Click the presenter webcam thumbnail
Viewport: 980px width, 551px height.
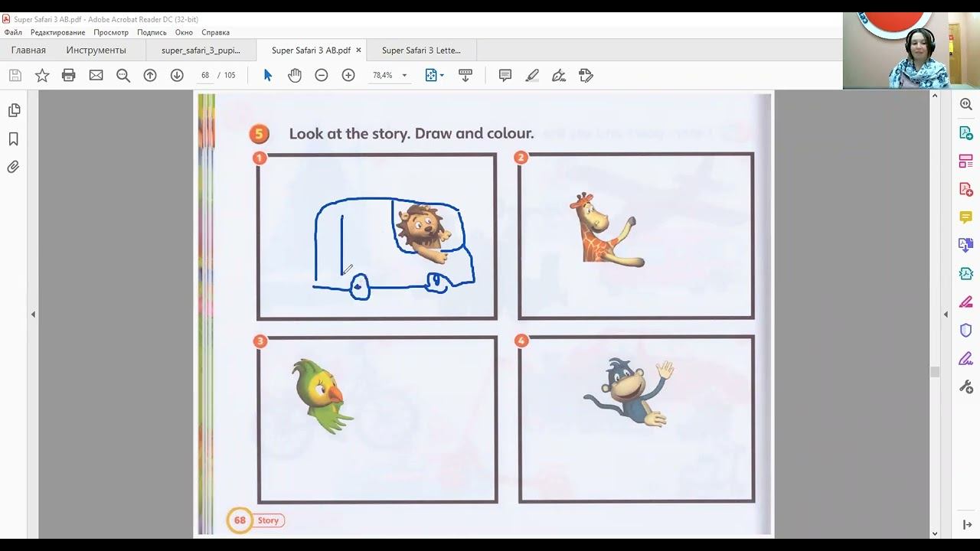[x=911, y=51]
